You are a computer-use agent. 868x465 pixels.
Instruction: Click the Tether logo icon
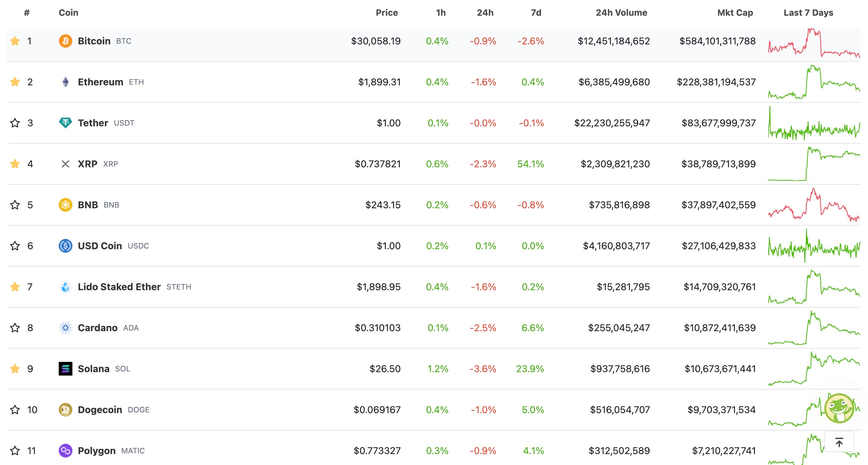66,123
